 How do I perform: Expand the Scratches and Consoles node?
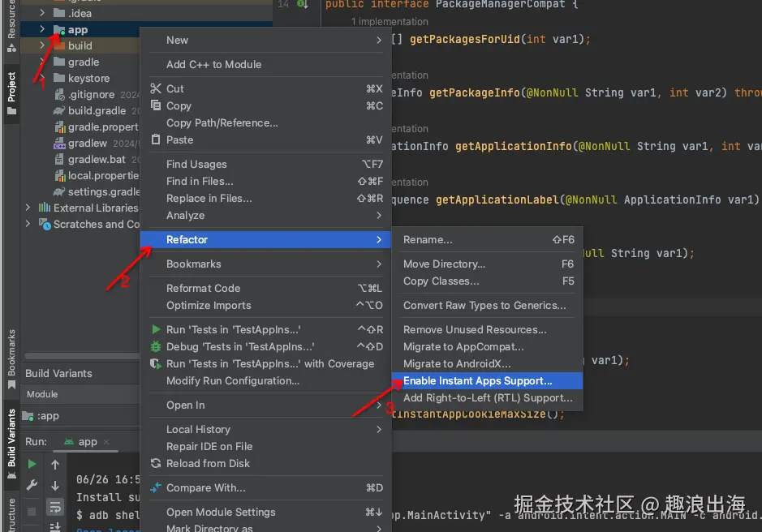click(x=28, y=224)
